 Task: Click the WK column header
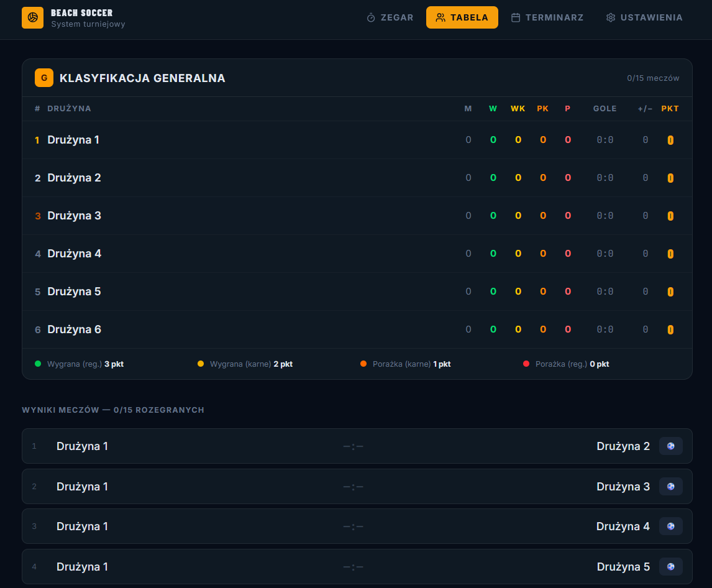518,109
